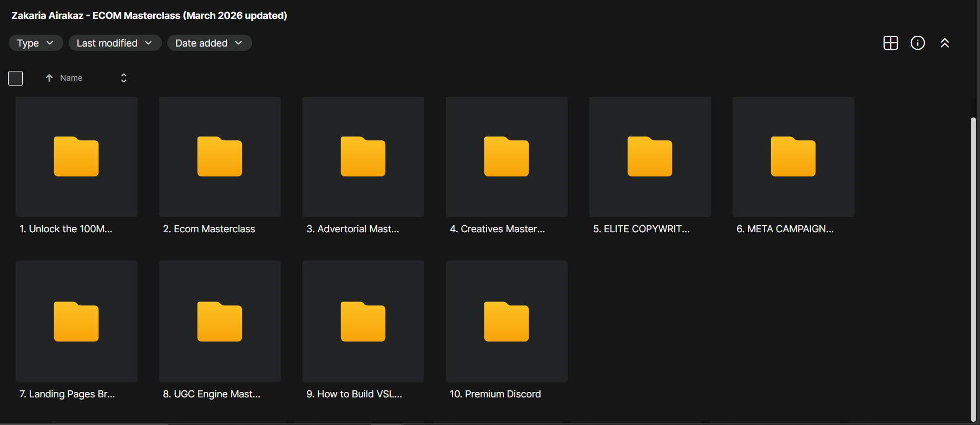This screenshot has height=425, width=980.
Task: Click the '10. Premium Discord' folder name
Action: tap(495, 394)
